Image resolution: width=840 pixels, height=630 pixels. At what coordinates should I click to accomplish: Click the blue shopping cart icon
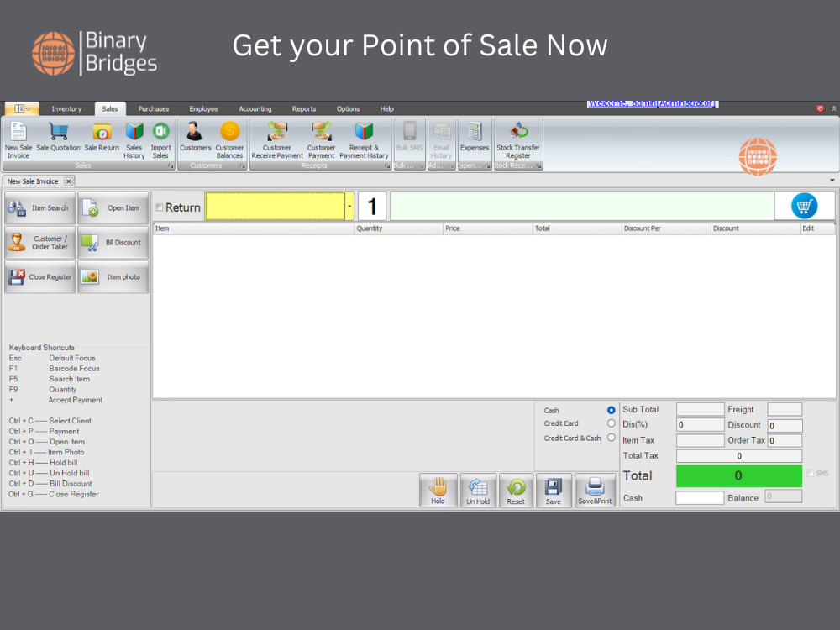pyautogui.click(x=804, y=205)
